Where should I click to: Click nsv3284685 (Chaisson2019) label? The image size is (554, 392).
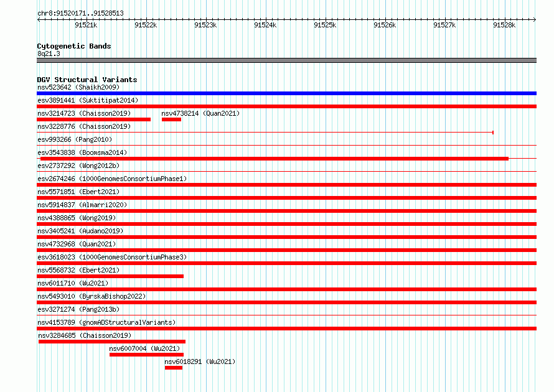[x=85, y=335]
